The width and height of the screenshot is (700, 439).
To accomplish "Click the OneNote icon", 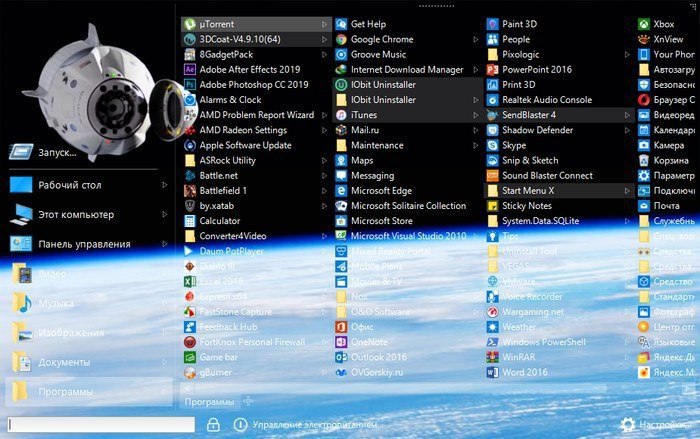I will 341,342.
